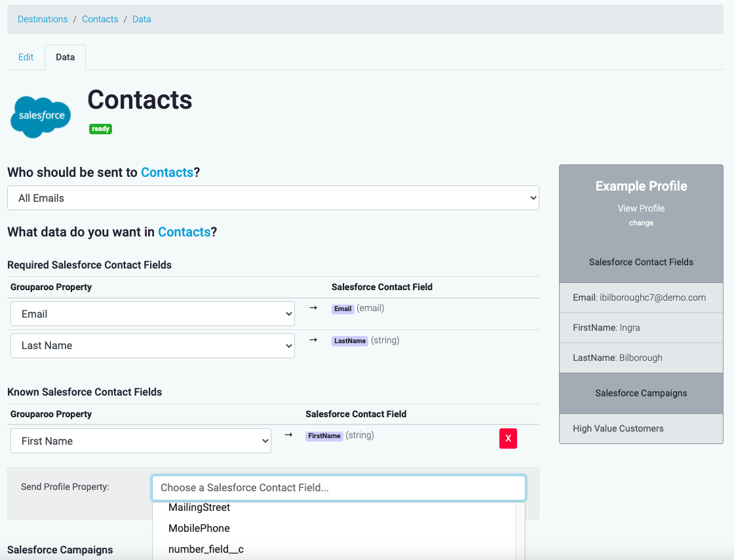This screenshot has height=560, width=734.
Task: Click the green ready status badge
Action: [x=101, y=128]
